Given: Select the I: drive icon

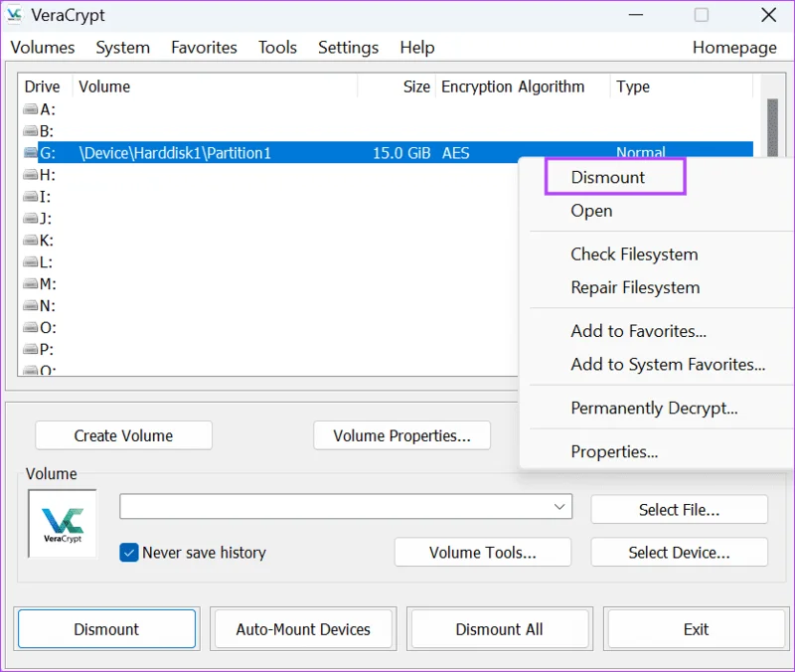Looking at the screenshot, I should (x=31, y=197).
